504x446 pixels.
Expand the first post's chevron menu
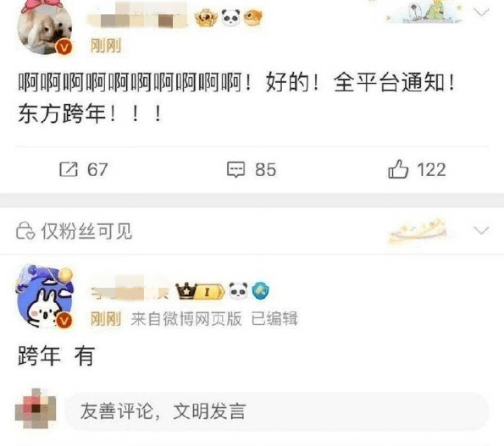coord(481,13)
